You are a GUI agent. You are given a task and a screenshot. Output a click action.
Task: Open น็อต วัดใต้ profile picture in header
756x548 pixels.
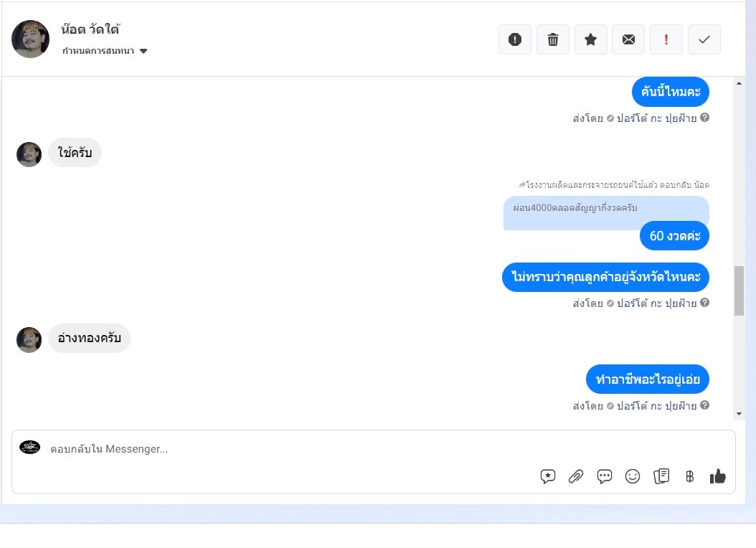30,39
